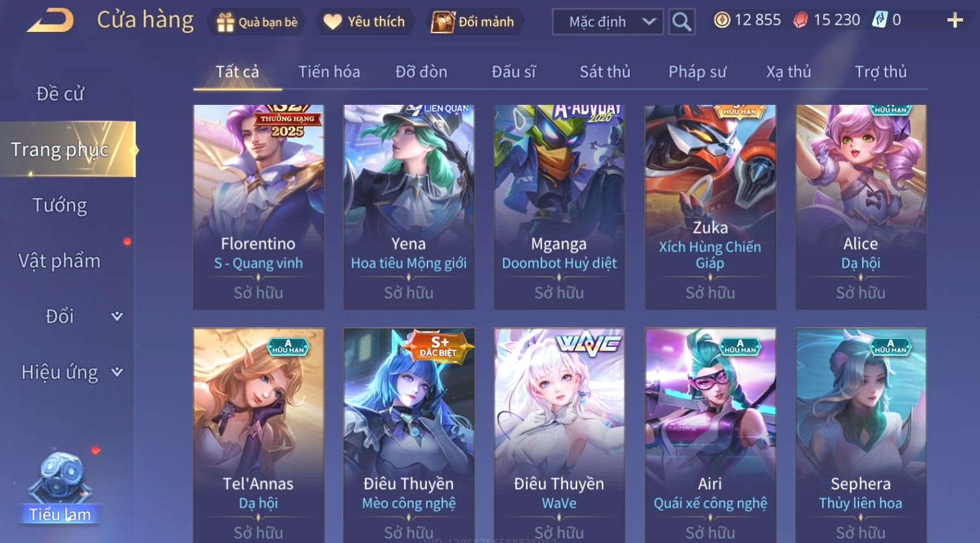Tap the red gem currency icon
This screenshot has height=543, width=980.
(x=801, y=20)
